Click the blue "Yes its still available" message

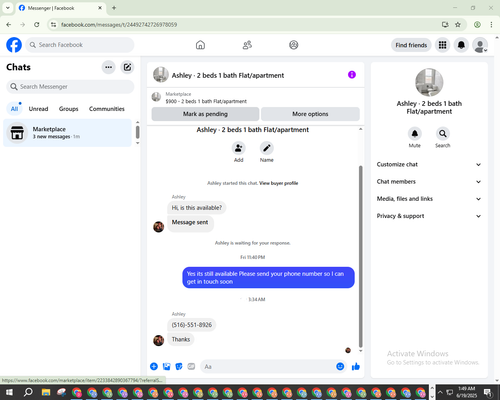tap(268, 277)
